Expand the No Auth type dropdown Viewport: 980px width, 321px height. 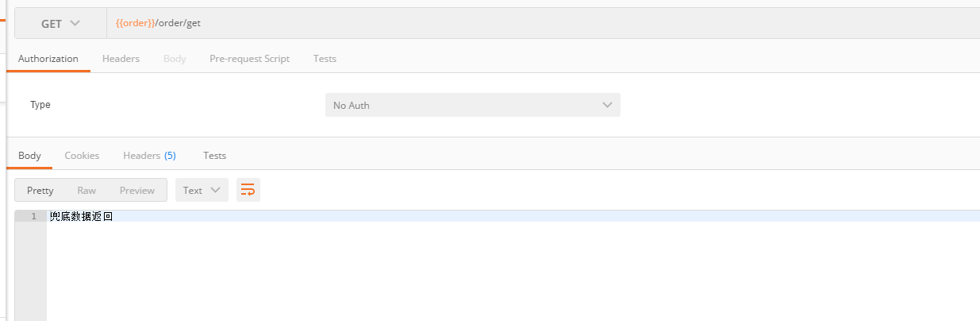(x=472, y=105)
